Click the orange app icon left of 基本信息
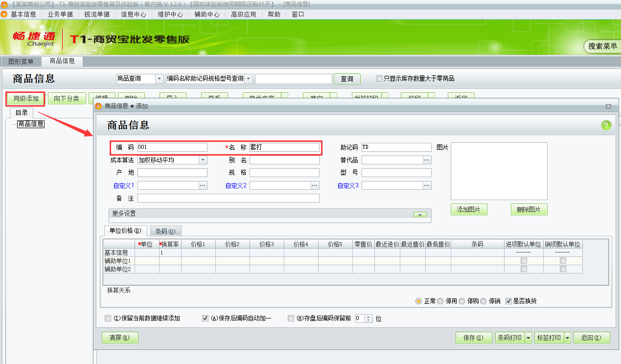The width and height of the screenshot is (621, 364). [x=5, y=14]
